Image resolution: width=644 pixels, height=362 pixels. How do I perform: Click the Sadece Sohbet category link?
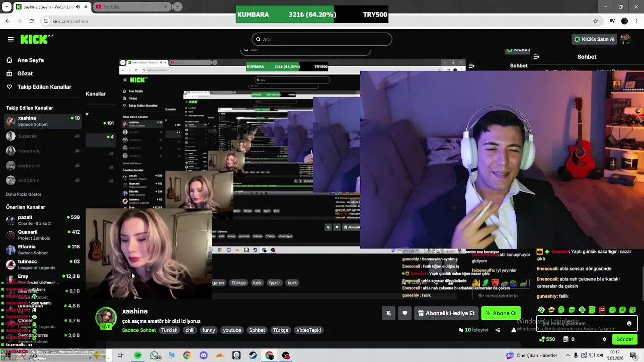139,330
